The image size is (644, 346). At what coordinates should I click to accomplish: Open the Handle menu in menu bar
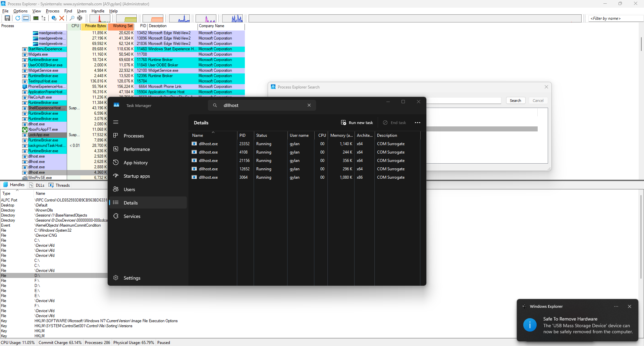tap(98, 11)
